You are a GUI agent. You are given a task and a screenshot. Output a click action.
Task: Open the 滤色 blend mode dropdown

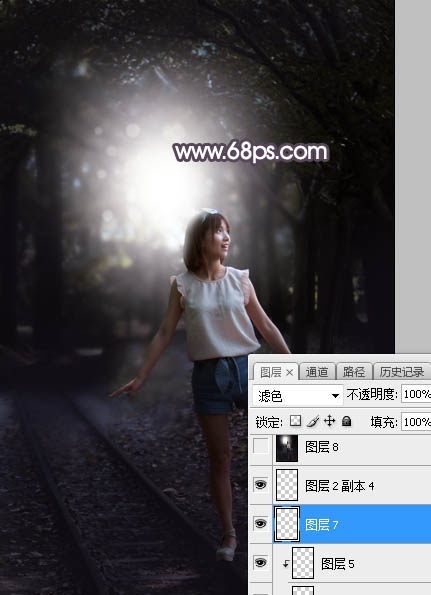click(x=298, y=396)
